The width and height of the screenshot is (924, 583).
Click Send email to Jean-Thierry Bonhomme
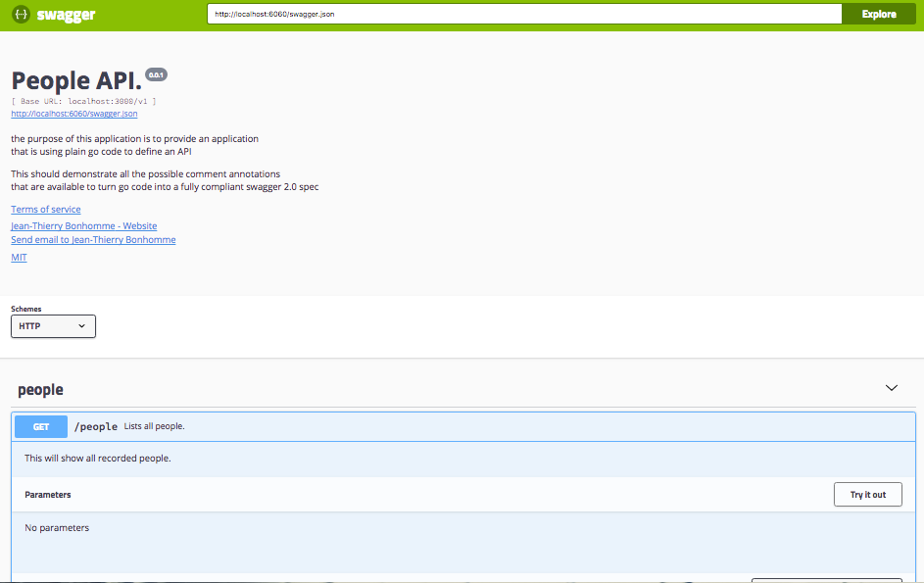(93, 240)
